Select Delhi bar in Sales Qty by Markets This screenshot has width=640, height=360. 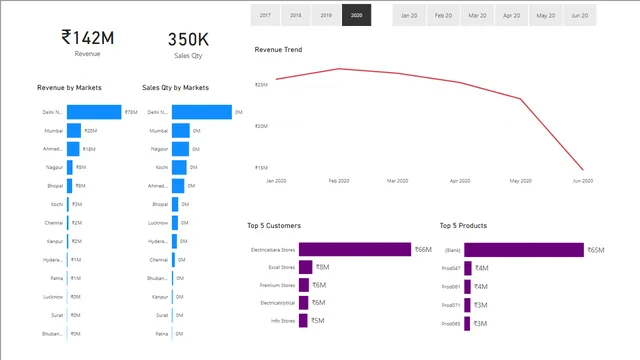tap(202, 112)
